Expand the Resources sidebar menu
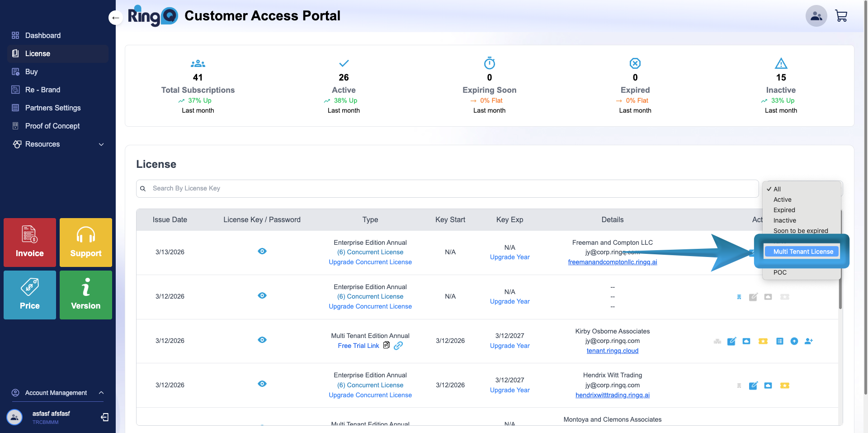Viewport: 868px width, 433px height. coord(101,144)
